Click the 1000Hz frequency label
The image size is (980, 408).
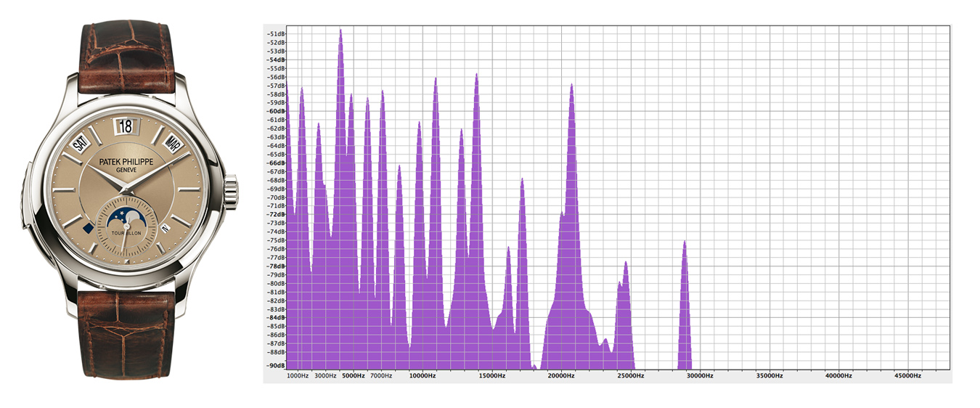(298, 376)
